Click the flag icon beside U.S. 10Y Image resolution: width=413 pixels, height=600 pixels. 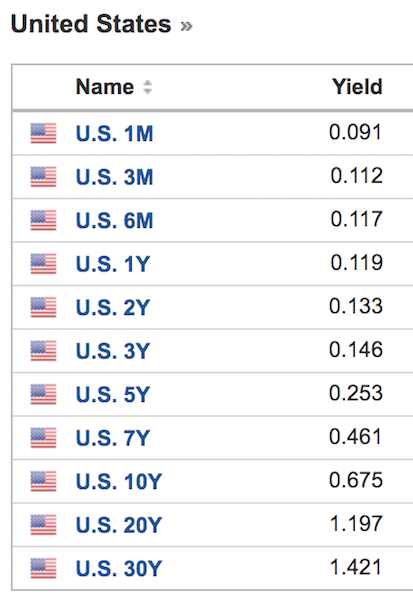pyautogui.click(x=44, y=481)
